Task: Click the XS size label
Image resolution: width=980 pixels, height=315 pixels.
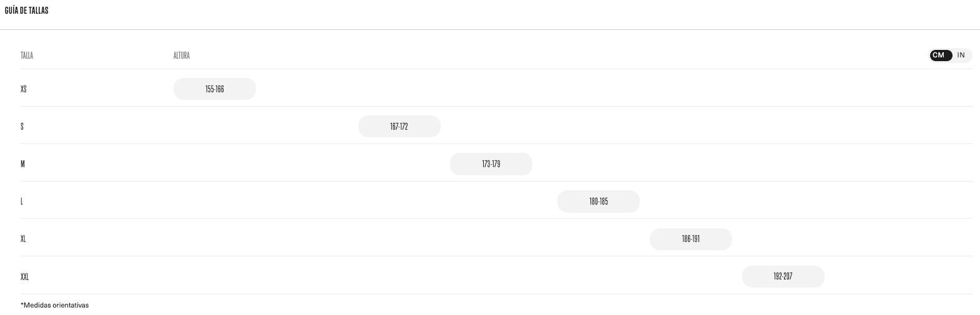Action: click(x=24, y=89)
